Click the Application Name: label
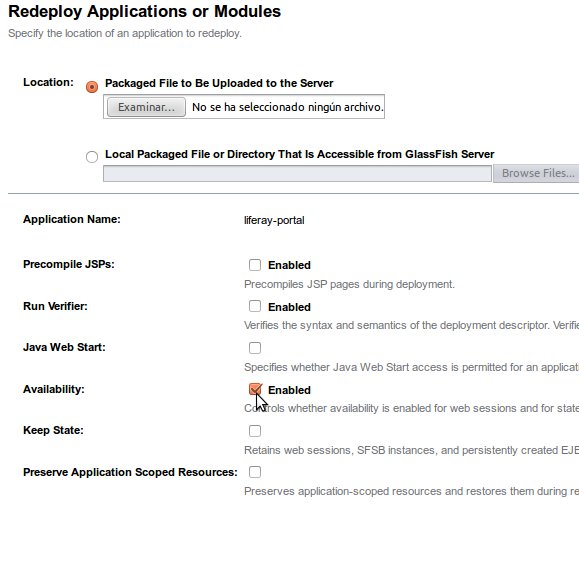The width and height of the screenshot is (579, 563). (x=72, y=219)
